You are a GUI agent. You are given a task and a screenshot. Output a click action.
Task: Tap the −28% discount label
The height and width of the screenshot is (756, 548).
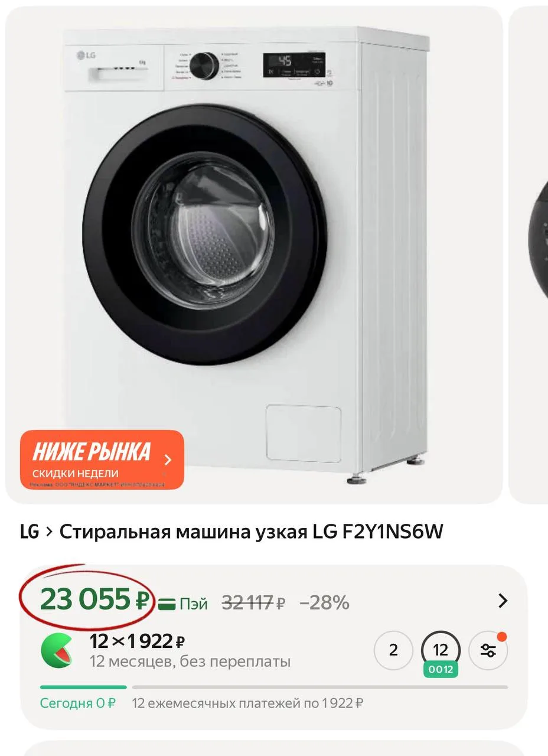[324, 603]
